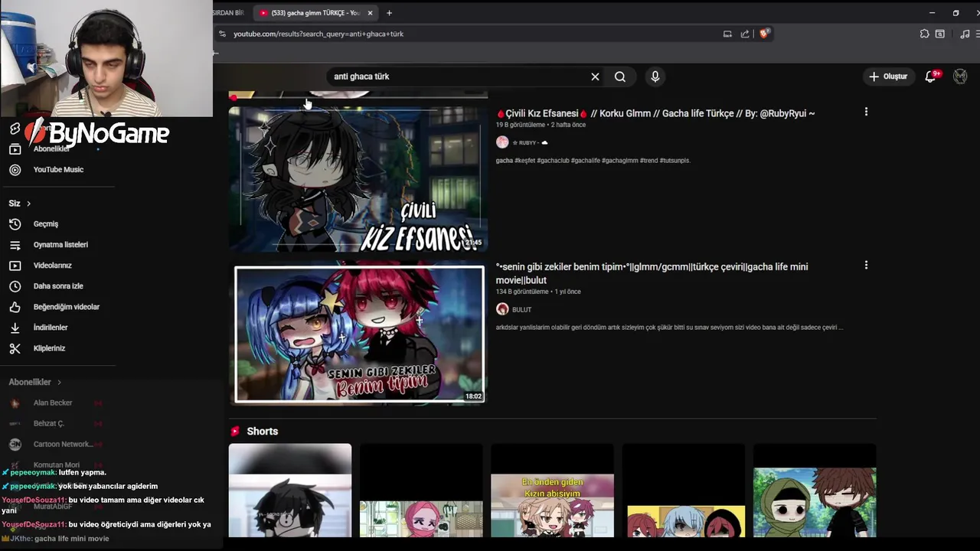Image resolution: width=980 pixels, height=551 pixels.
Task: Open Alan Becker subscription channel
Action: pyautogui.click(x=53, y=403)
